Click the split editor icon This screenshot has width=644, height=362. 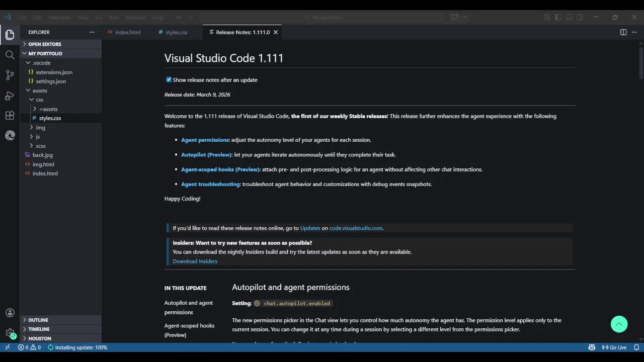[623, 32]
